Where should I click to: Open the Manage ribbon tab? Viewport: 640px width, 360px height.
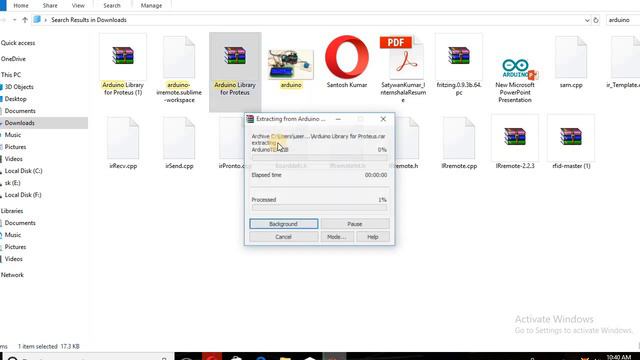click(x=151, y=6)
